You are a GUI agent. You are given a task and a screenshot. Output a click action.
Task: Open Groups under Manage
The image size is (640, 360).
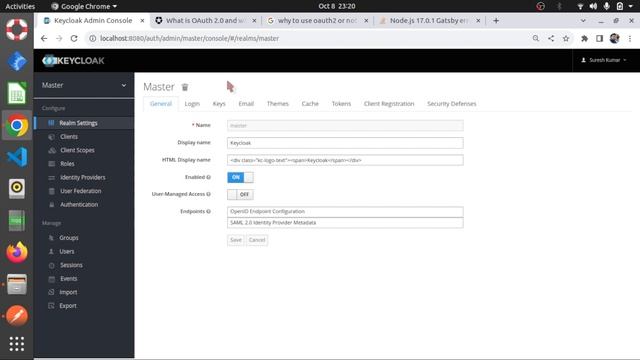tap(69, 238)
